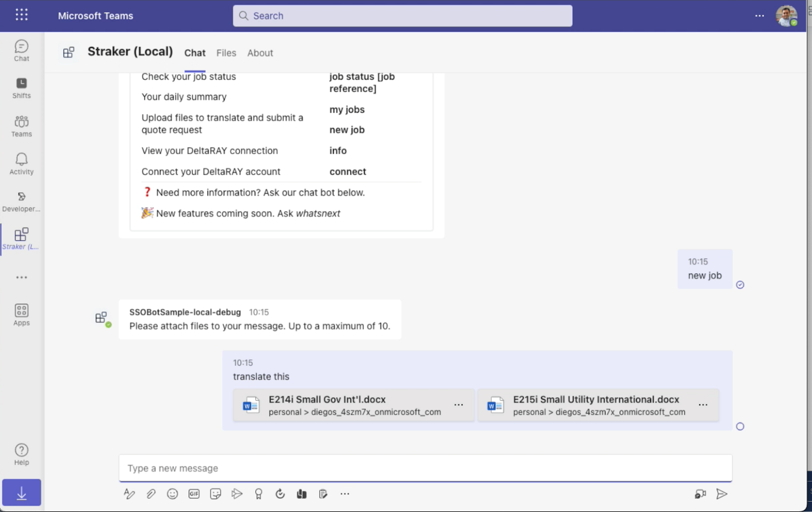The width and height of the screenshot is (812, 512).
Task: Switch to the Chat tab
Action: pos(195,53)
